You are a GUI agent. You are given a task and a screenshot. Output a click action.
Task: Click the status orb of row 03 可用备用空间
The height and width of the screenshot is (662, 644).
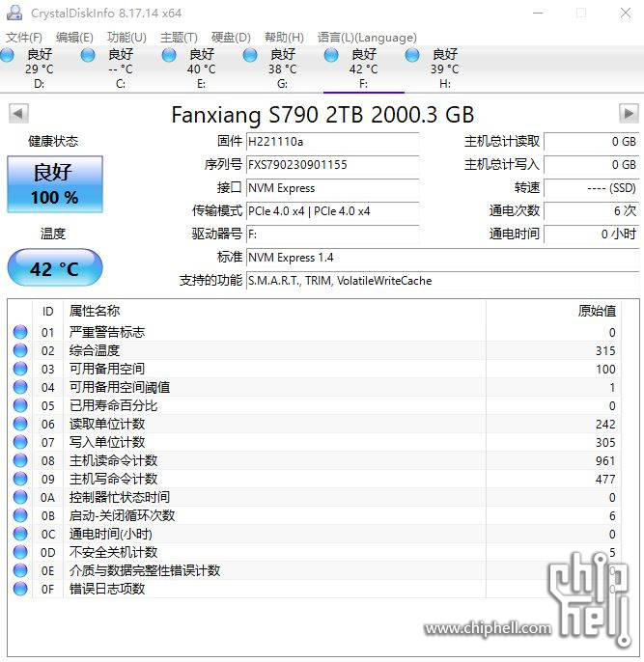(20, 369)
